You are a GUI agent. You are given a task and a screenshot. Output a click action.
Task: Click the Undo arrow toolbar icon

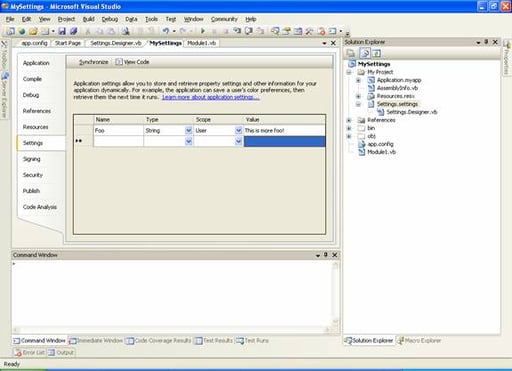(166, 31)
